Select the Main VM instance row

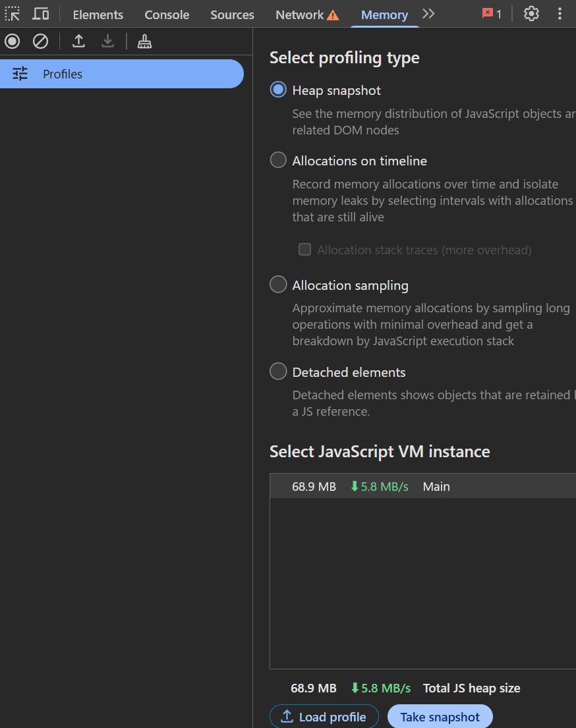[422, 486]
